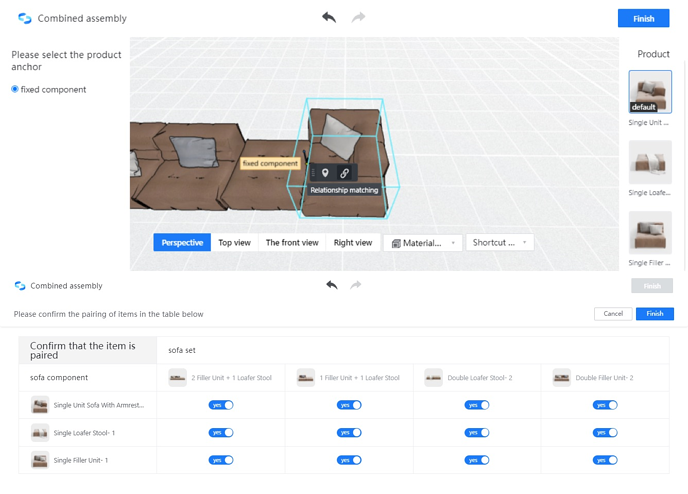Click the Relationship matching link icon
The height and width of the screenshot is (494, 688).
coord(344,173)
